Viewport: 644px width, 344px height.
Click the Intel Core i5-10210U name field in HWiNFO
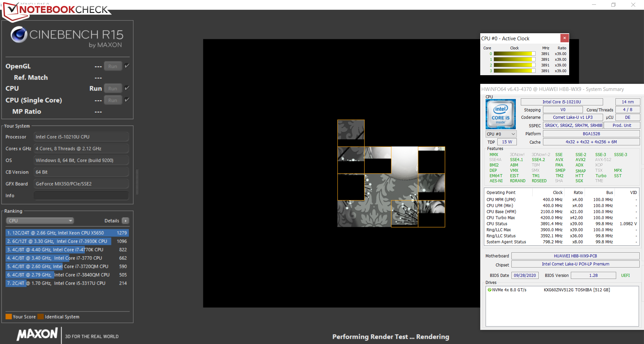click(x=562, y=102)
